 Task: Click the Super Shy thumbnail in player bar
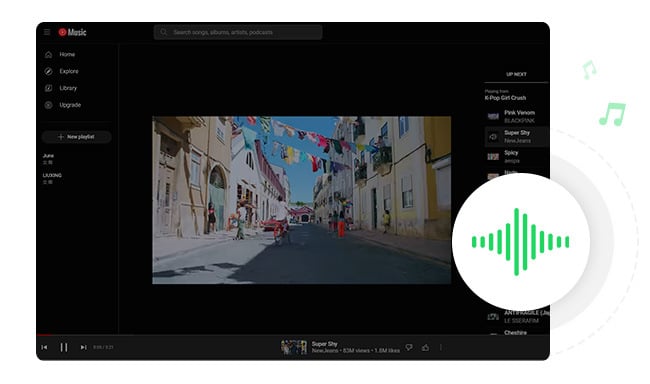click(294, 347)
